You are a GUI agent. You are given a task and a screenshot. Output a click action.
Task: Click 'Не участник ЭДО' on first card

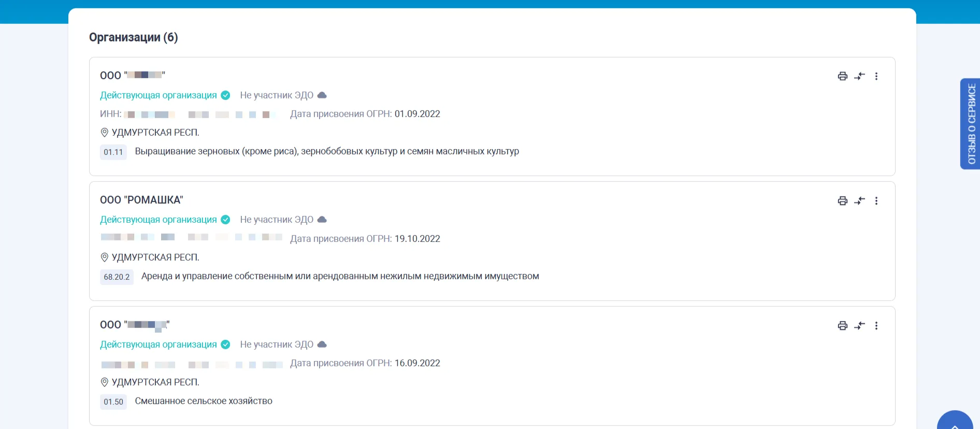(x=277, y=95)
